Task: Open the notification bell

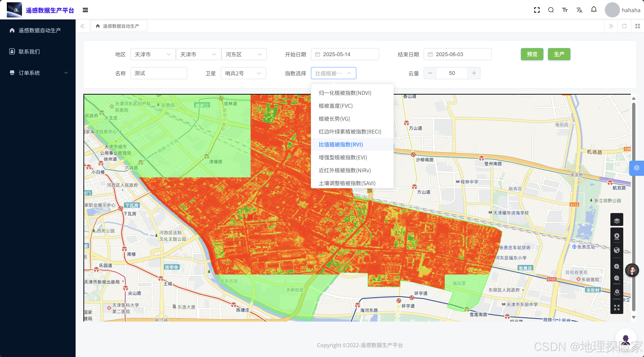Action: click(594, 10)
